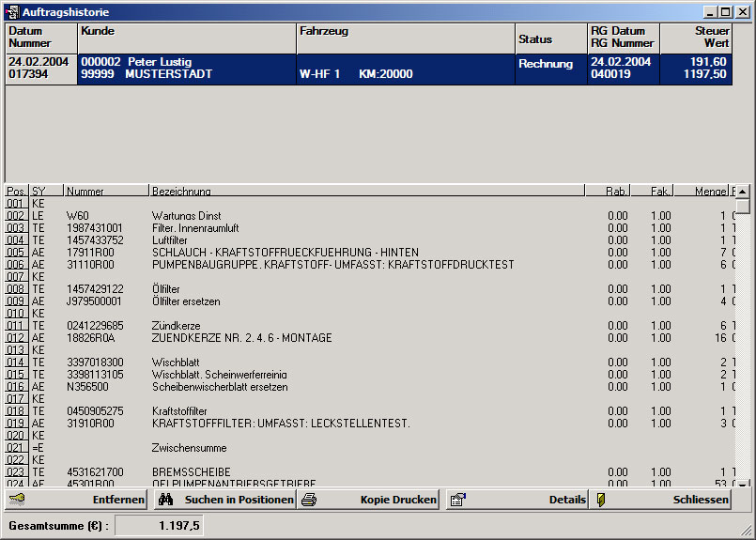Viewport: 756px width, 540px height.
Task: Click the Status column header
Action: [x=550, y=38]
